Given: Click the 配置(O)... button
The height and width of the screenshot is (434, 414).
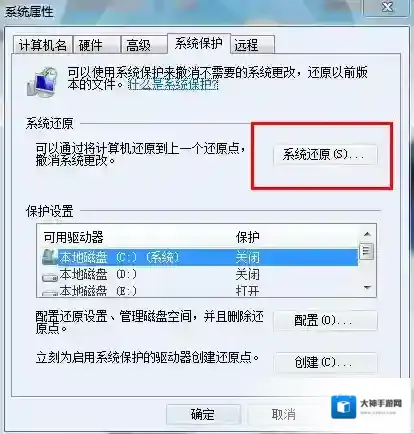Looking at the screenshot, I should [x=325, y=321].
